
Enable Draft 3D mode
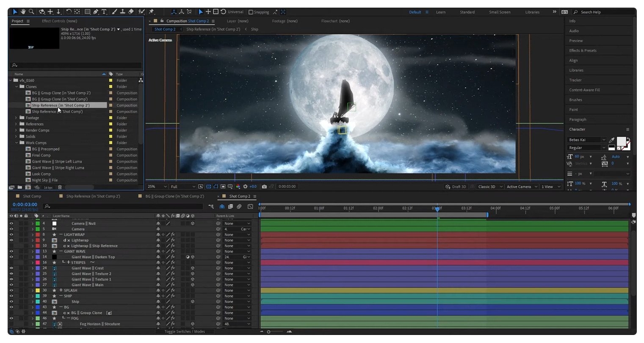(x=456, y=186)
